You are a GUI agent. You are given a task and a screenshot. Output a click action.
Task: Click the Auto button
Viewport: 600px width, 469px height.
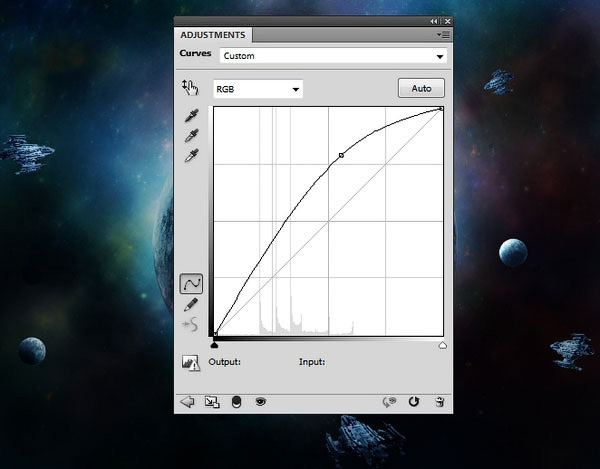tap(421, 88)
